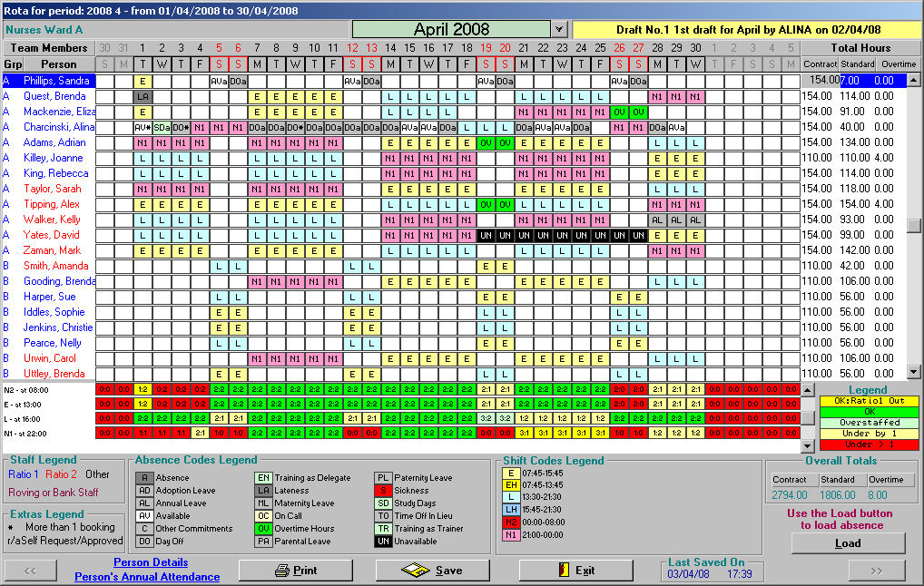Click the Print button printer icon
Viewport: 924px width, 586px height.
point(282,571)
